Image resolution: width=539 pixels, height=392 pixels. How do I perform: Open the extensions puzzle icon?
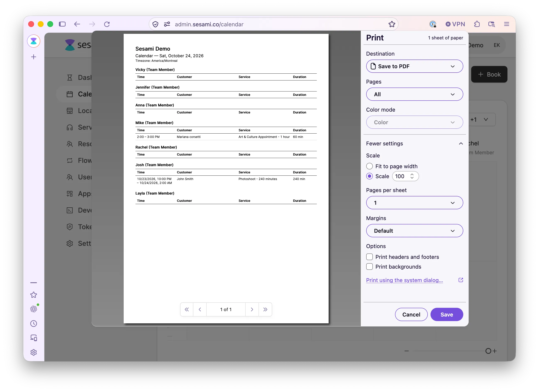pyautogui.click(x=477, y=24)
